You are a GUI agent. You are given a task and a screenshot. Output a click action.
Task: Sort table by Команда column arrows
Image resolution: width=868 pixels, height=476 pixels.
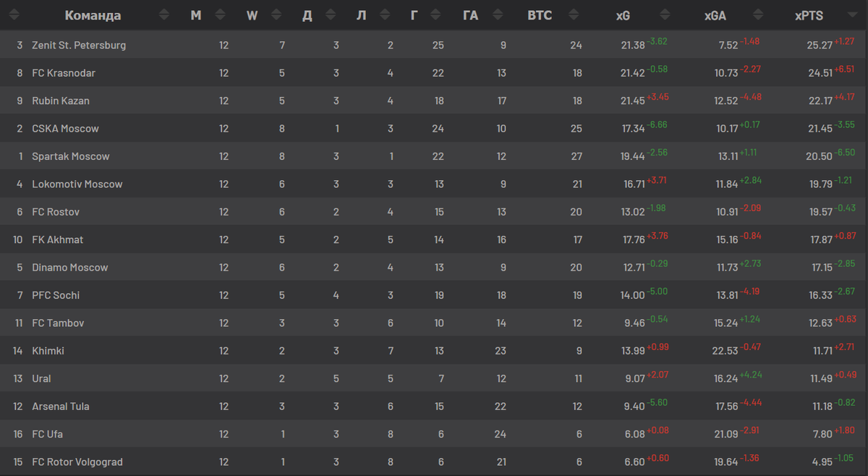tap(164, 15)
